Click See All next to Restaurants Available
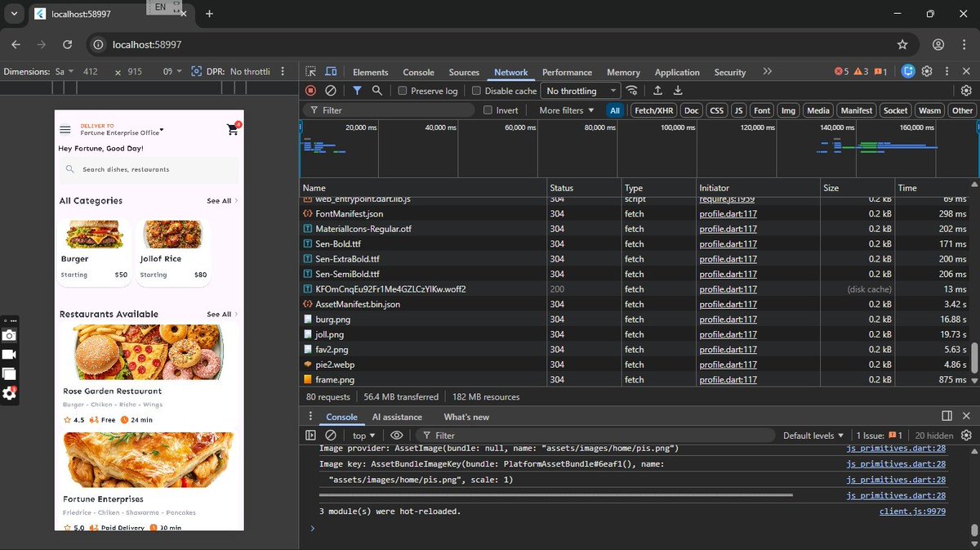Screen dimensions: 980x550 pos(222,315)
